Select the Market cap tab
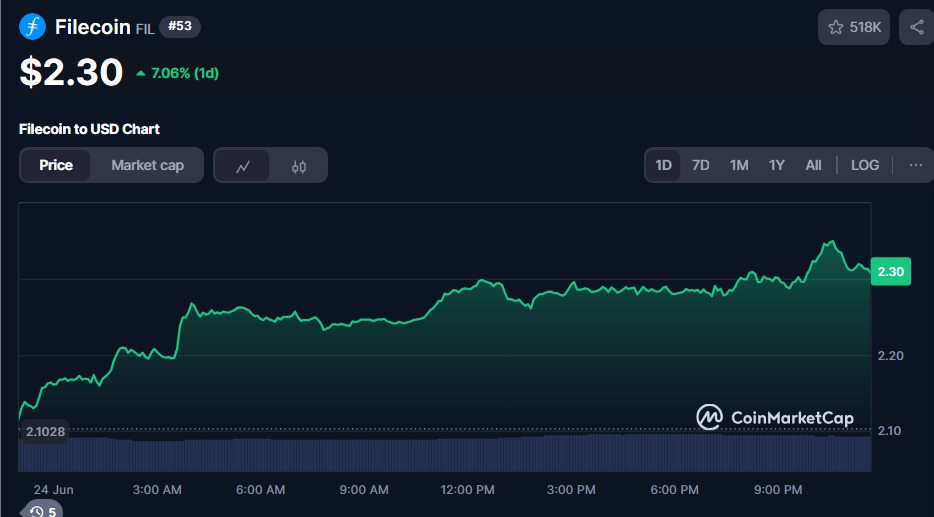 tap(147, 165)
